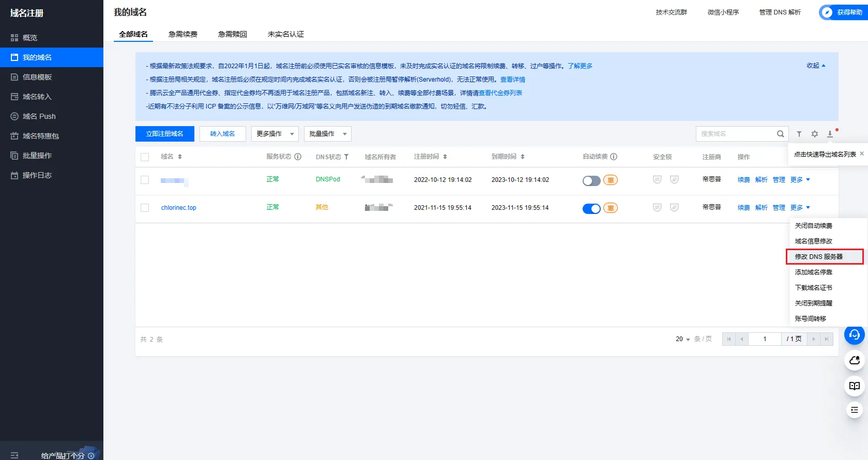Image resolution: width=868 pixels, height=460 pixels.
Task: Open customer service headset floating icon
Action: click(x=854, y=335)
